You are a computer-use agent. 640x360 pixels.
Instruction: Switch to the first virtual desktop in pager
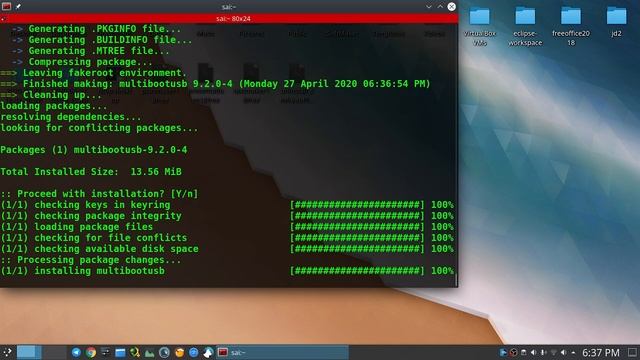pos(29,352)
